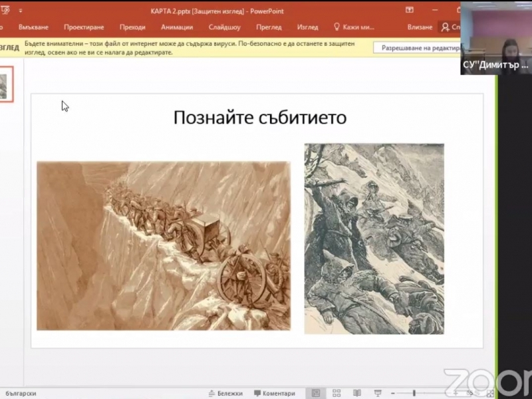Switch to the Анимации tab
Image resolution: width=532 pixels, height=399 pixels.
177,27
